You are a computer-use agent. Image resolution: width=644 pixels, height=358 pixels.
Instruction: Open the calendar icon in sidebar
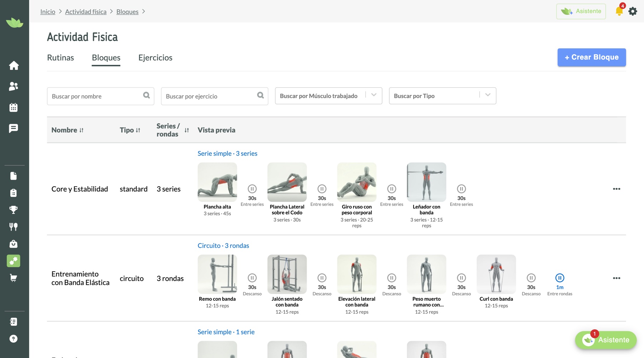(14, 107)
